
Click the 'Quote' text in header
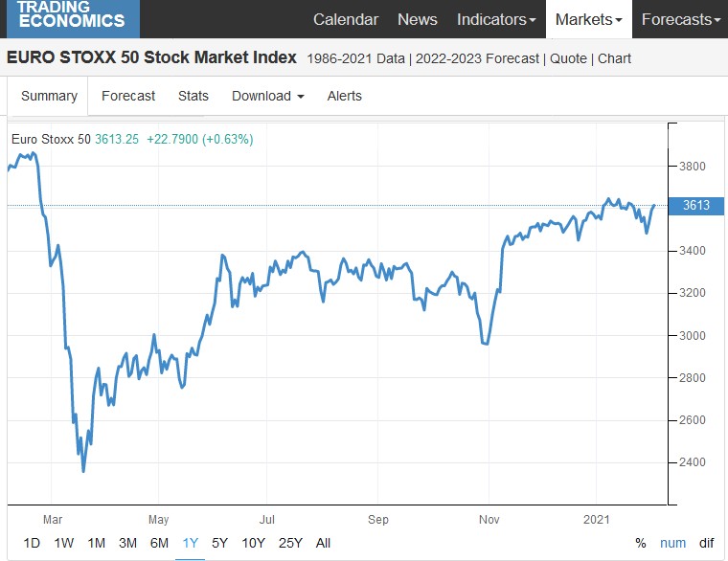(x=568, y=58)
